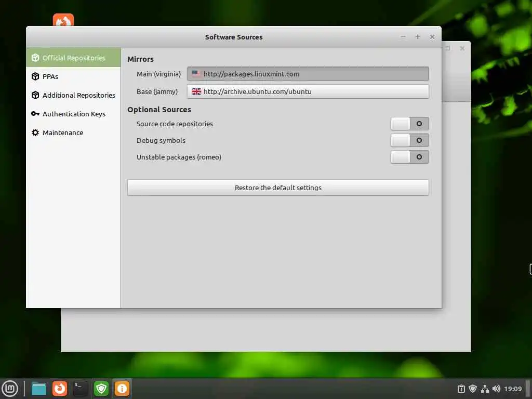
Task: Click the US flag icon in Main mirror
Action: (x=196, y=74)
